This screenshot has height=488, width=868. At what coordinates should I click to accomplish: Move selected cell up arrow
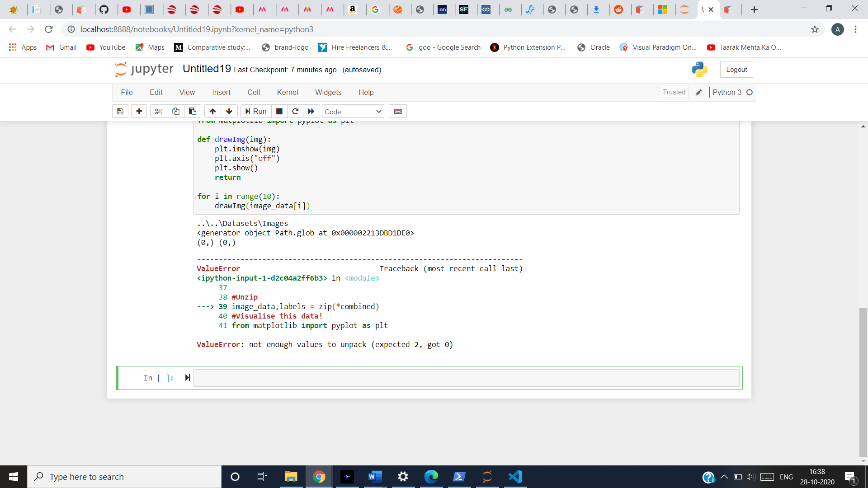pos(212,112)
